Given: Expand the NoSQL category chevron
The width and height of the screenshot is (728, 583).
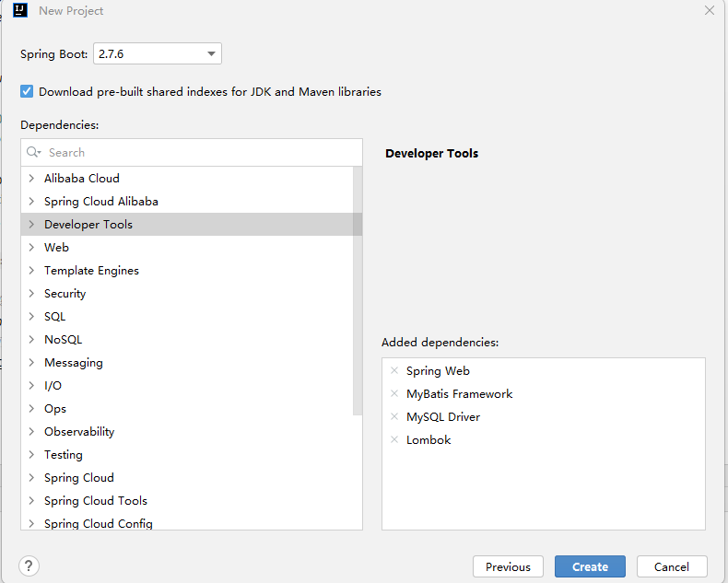Looking at the screenshot, I should 31,339.
